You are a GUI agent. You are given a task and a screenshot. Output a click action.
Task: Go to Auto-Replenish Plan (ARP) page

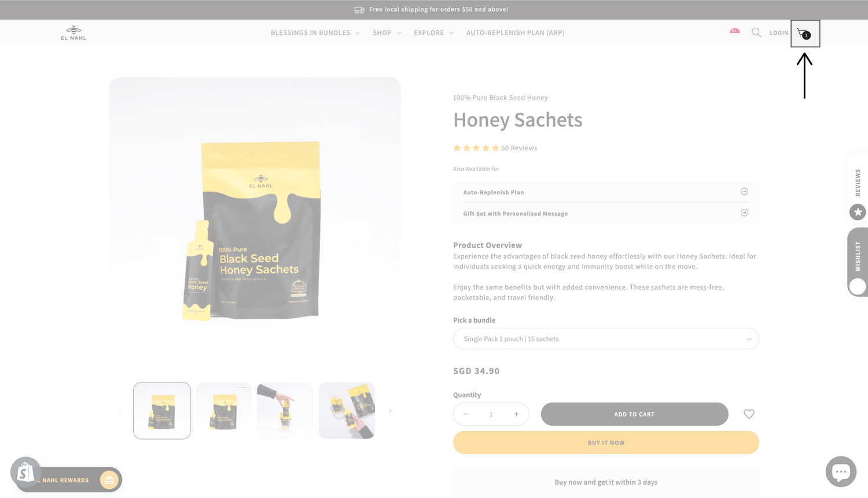(x=515, y=33)
